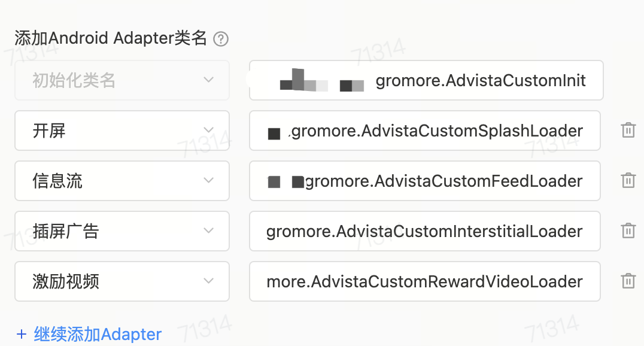Open the 信息流 ad type dropdown

pyautogui.click(x=121, y=181)
